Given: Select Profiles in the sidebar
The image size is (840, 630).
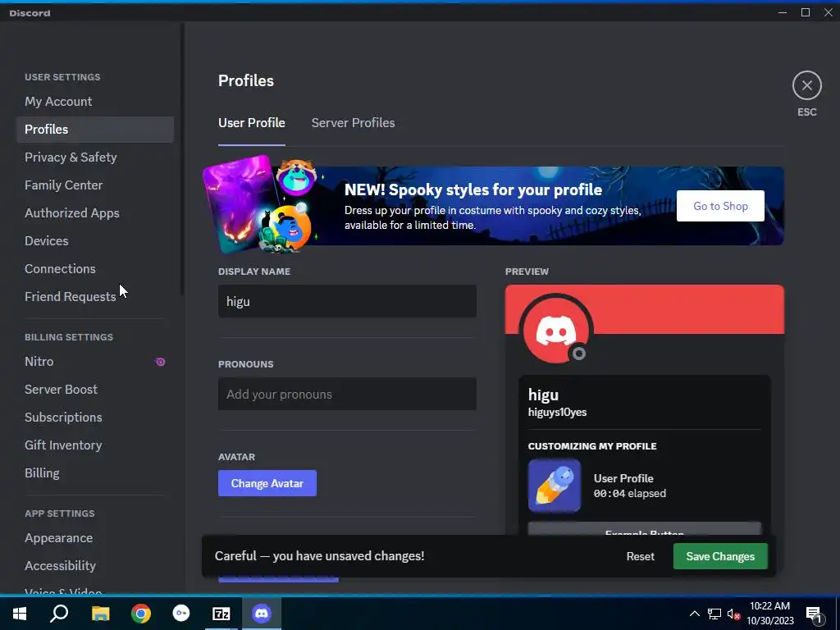Looking at the screenshot, I should click(x=95, y=129).
